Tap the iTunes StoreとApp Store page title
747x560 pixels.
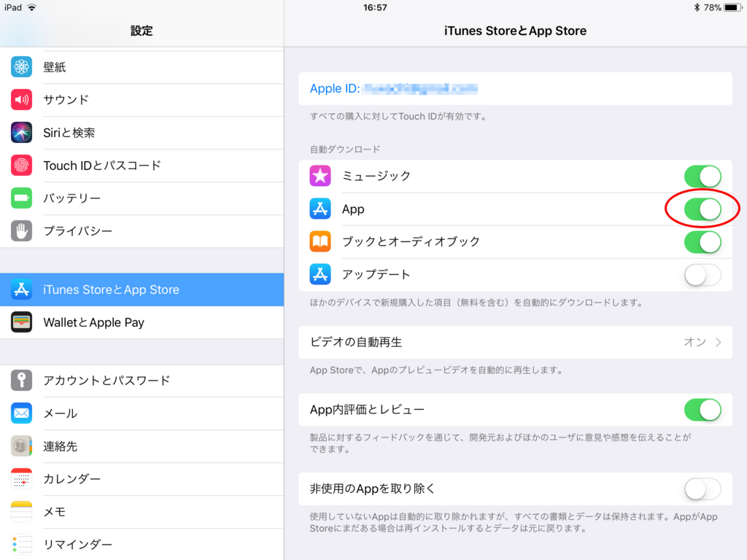point(515,31)
